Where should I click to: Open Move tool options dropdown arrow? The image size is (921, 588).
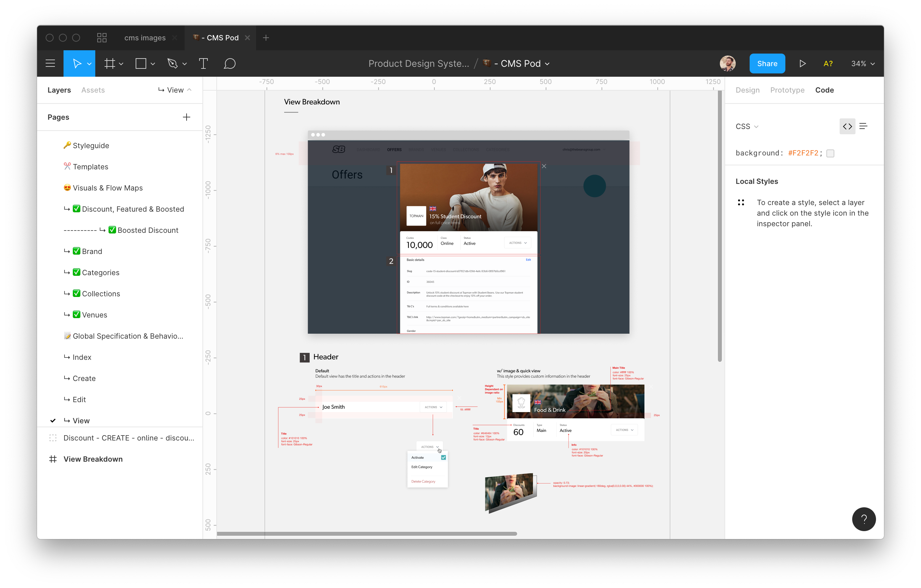[89, 64]
